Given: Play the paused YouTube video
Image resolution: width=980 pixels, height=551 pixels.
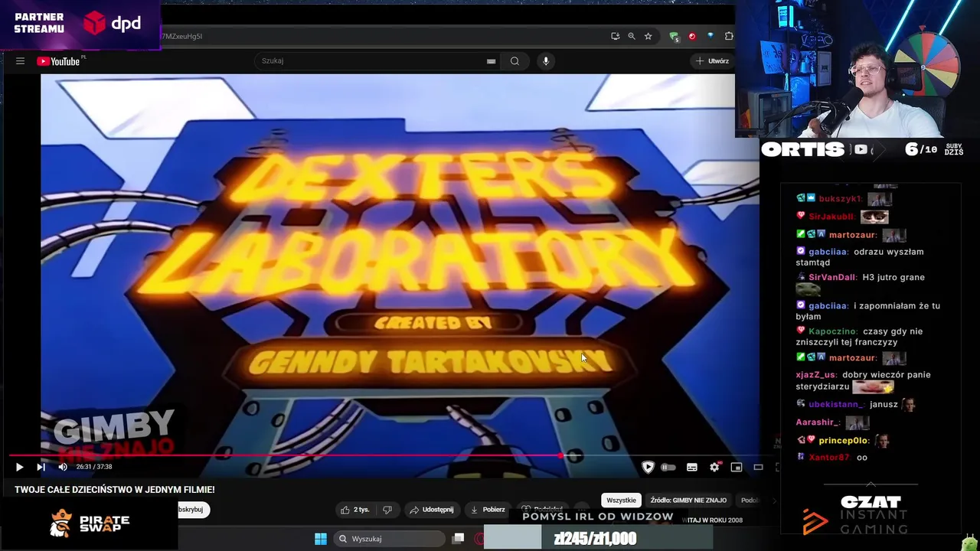Looking at the screenshot, I should click(x=19, y=467).
